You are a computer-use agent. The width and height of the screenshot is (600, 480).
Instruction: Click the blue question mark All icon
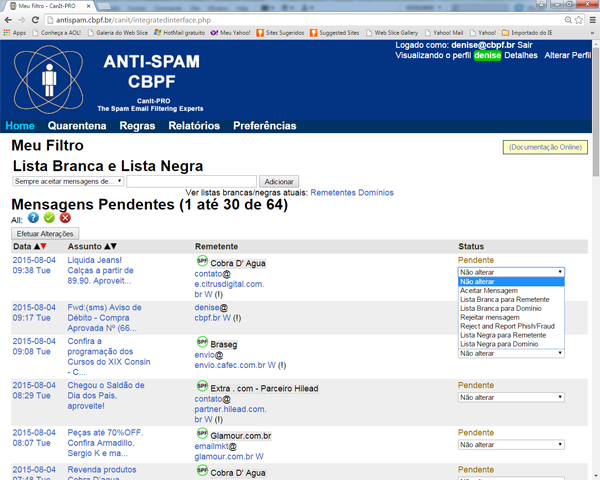click(33, 217)
